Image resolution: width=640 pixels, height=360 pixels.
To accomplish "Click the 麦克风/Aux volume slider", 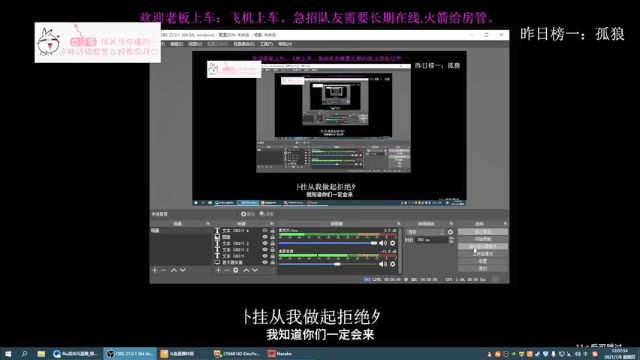I will [328, 243].
